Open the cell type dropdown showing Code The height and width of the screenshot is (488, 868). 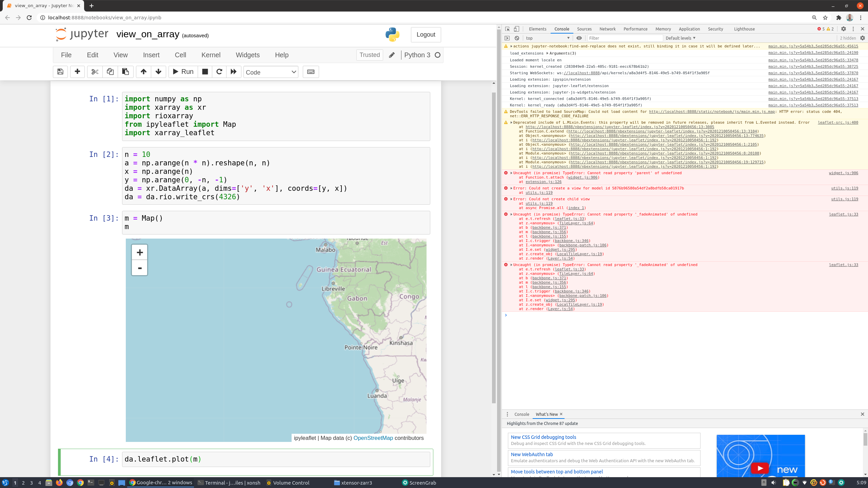tap(270, 72)
